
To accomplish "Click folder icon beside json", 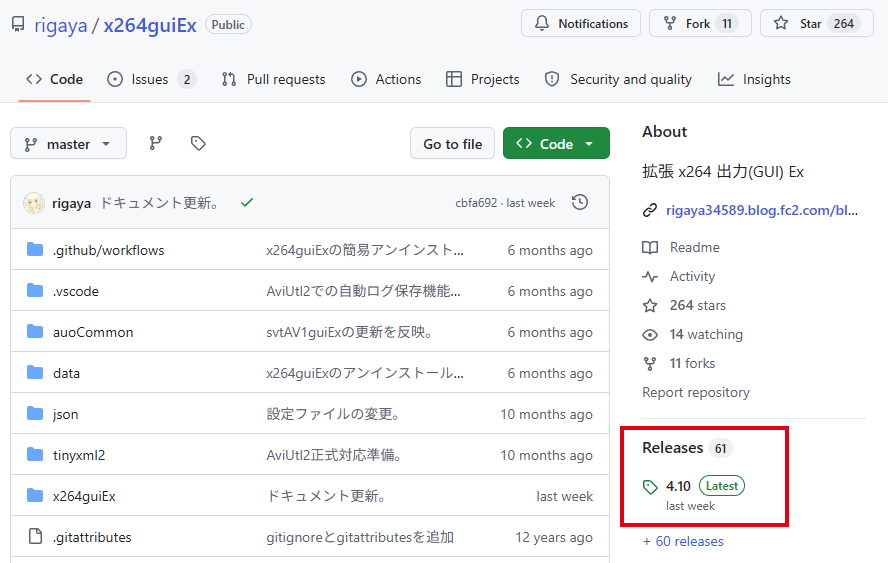I will (35, 413).
